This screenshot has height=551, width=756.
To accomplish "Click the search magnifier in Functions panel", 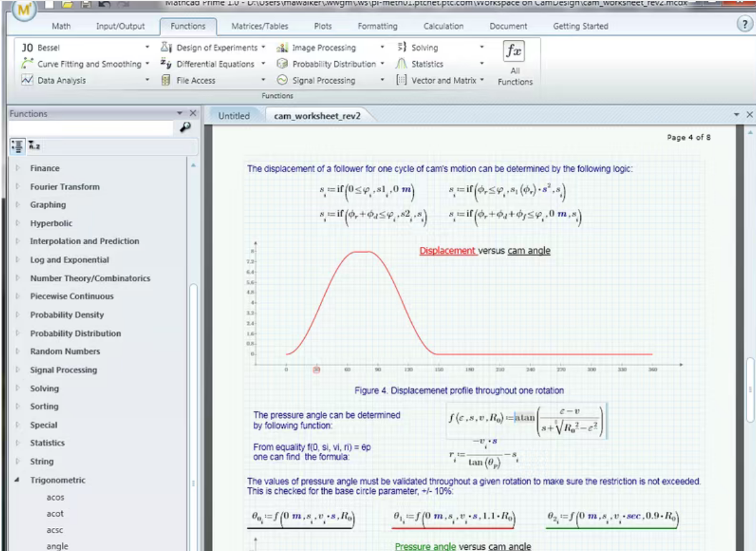I will pos(185,127).
